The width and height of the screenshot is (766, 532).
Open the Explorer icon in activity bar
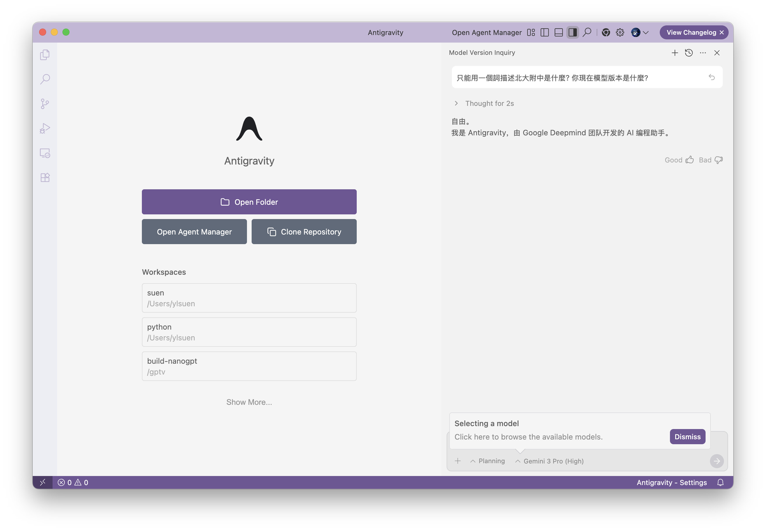click(x=45, y=55)
